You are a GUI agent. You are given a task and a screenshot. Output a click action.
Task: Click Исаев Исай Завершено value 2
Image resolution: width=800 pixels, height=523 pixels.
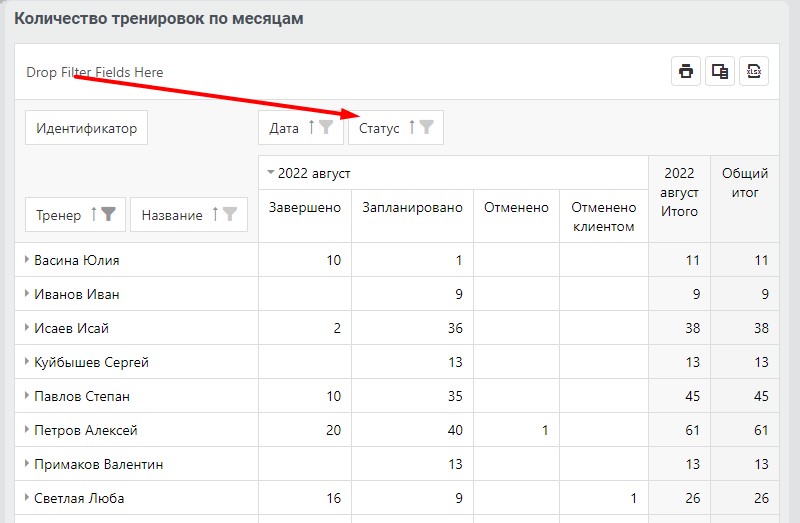pyautogui.click(x=337, y=328)
